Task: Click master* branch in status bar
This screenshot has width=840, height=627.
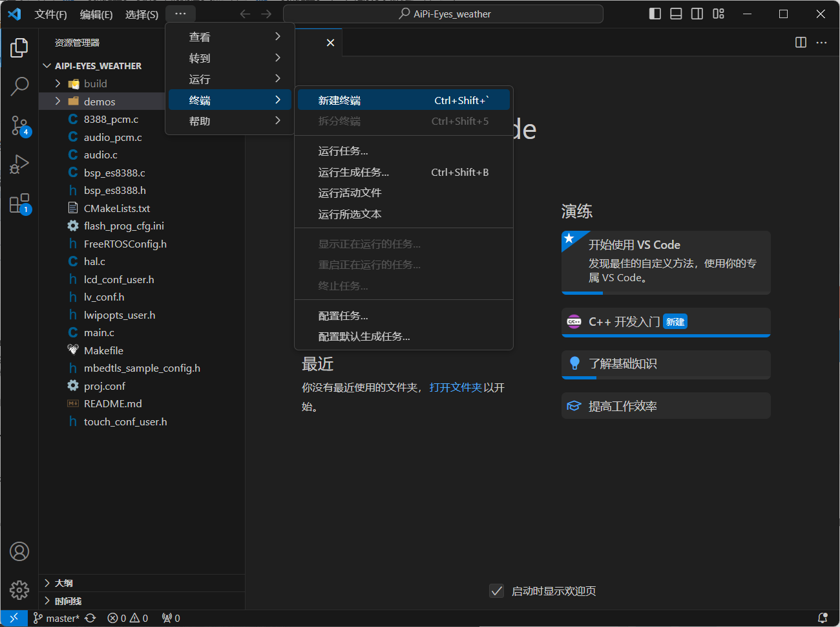Action: click(x=56, y=618)
